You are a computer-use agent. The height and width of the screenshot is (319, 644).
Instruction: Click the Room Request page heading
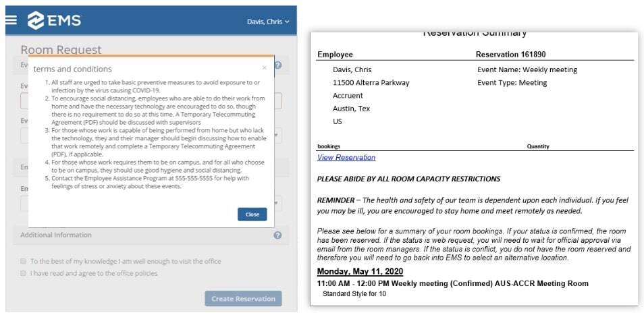(61, 49)
